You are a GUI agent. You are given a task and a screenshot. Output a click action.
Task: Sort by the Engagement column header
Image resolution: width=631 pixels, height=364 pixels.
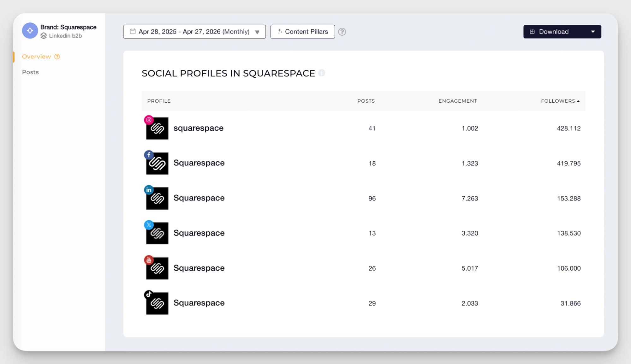click(x=458, y=101)
